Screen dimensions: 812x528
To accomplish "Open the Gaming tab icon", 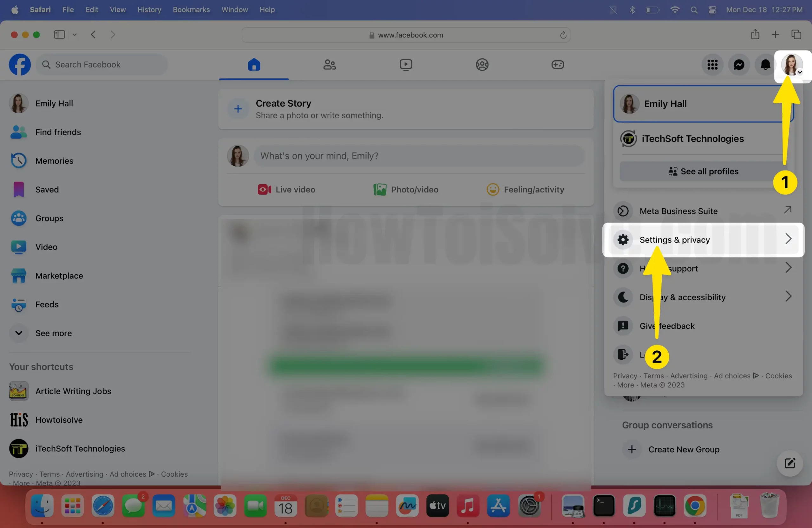I will [558, 64].
